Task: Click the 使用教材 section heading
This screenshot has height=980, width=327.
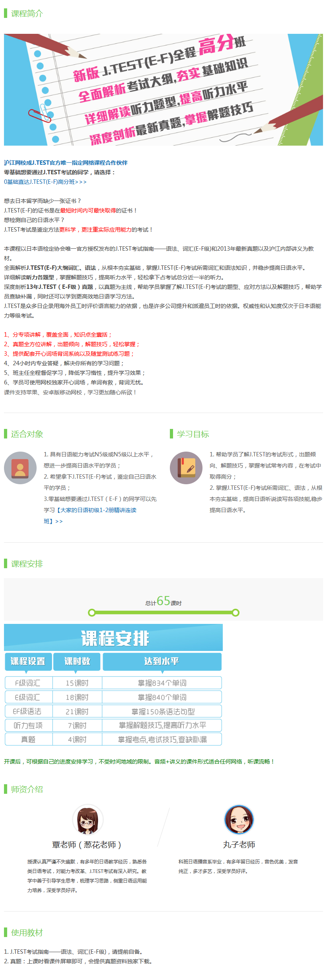Action: 27,933
